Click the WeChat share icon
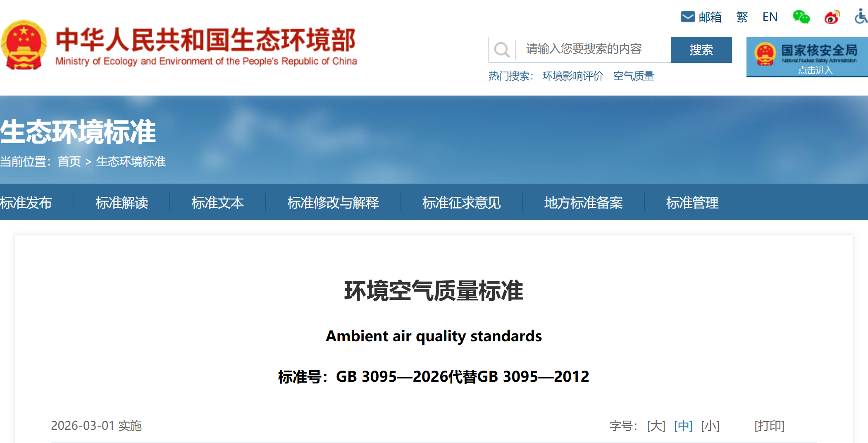Image resolution: width=868 pixels, height=443 pixels. 801,17
